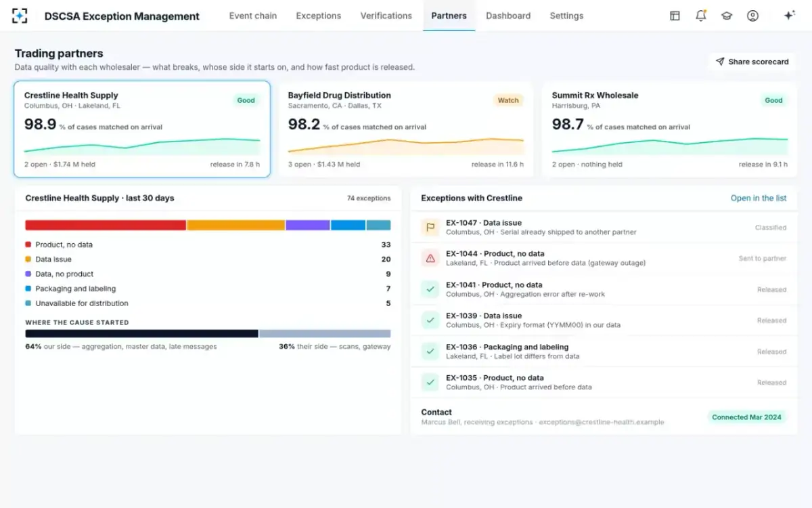812x508 pixels.
Task: Click the Product, no data legend row
Action: click(x=208, y=245)
